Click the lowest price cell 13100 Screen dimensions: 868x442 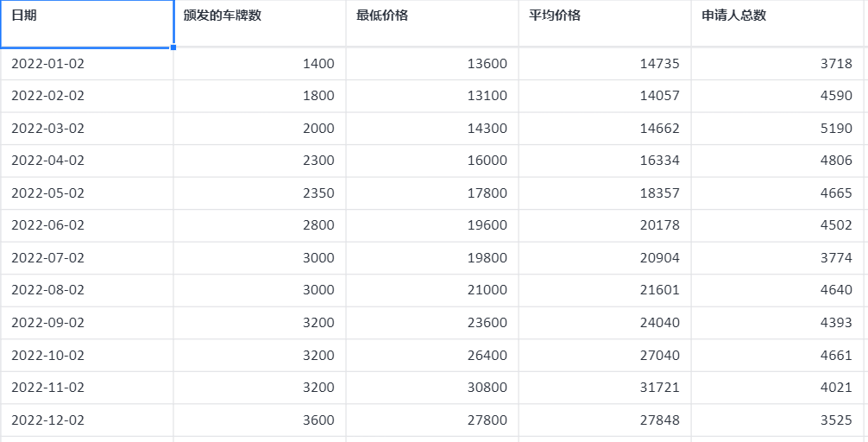point(431,96)
